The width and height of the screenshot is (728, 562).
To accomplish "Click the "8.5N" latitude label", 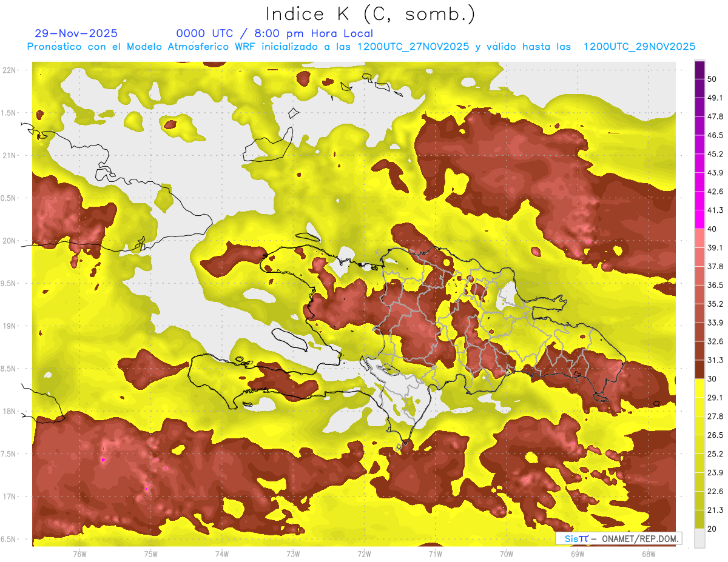I will pyautogui.click(x=8, y=369).
